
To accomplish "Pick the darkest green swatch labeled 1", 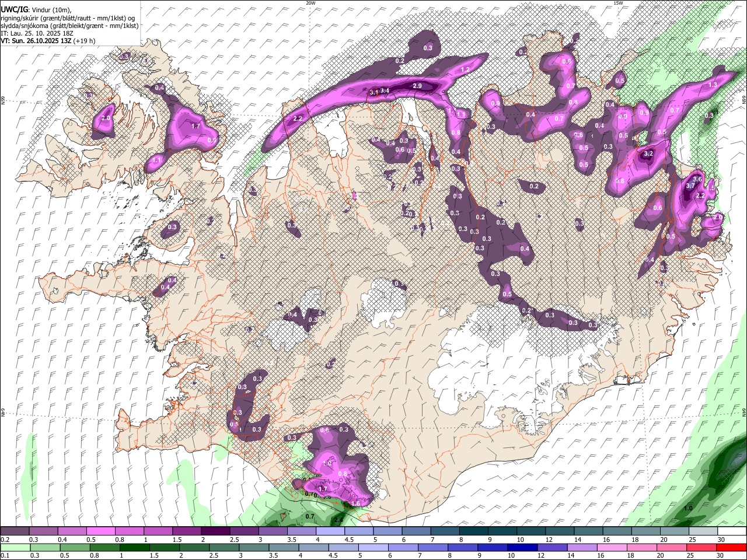I will pos(134,547).
